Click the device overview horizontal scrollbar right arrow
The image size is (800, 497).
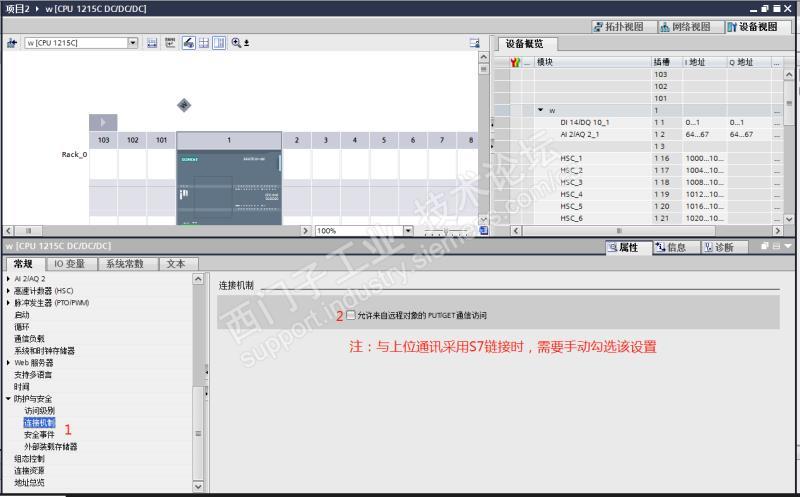point(778,231)
